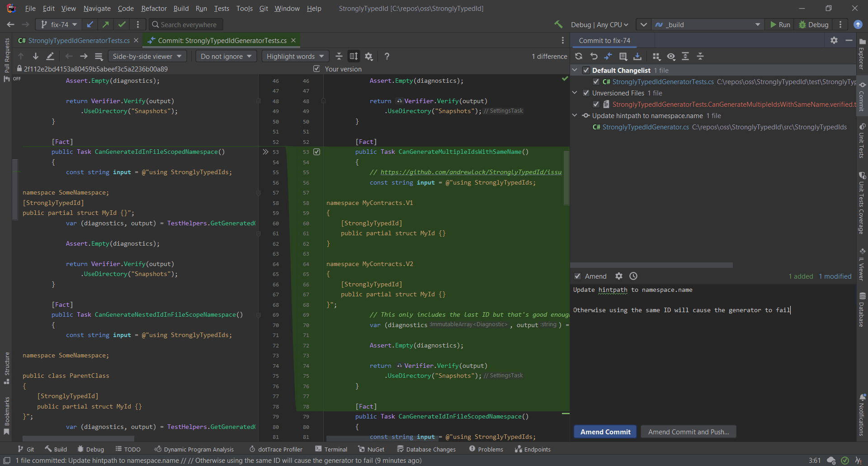Image resolution: width=868 pixels, height=466 pixels.
Task: Click the left diff pane horizontal scrollbar
Action: point(78,438)
